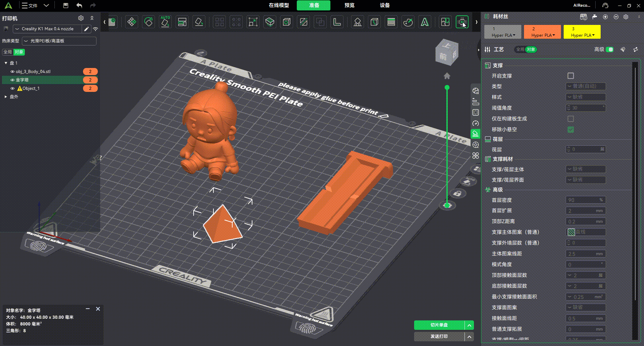644x346 pixels.
Task: Click the Add Plate grid icon
Action: pos(112,22)
